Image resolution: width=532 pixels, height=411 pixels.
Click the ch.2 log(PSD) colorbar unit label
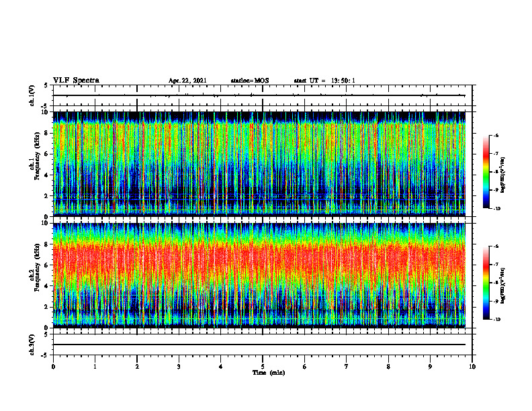pos(503,285)
